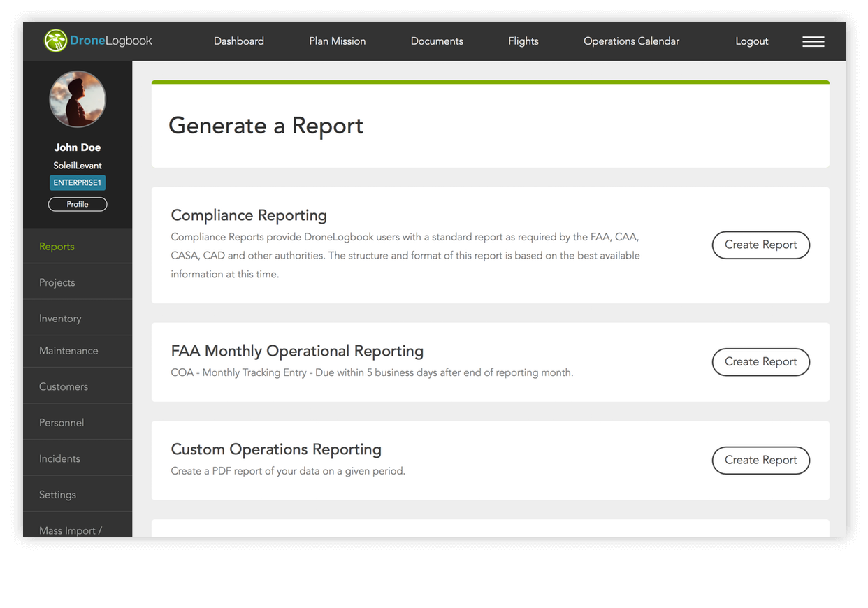
Task: Navigate to Inventory in sidebar
Action: pyautogui.click(x=60, y=319)
